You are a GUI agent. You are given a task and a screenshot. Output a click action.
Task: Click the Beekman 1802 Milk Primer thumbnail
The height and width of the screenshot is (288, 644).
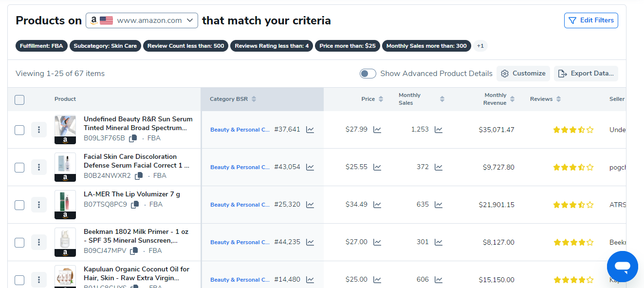[x=65, y=242]
